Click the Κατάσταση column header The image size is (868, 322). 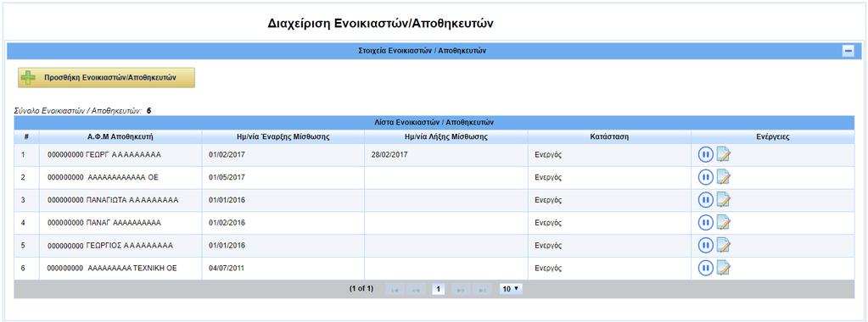click(x=609, y=136)
